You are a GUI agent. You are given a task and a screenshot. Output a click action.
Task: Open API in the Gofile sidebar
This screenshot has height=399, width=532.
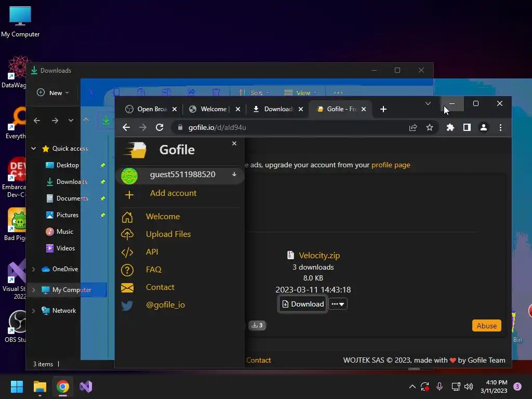(152, 252)
